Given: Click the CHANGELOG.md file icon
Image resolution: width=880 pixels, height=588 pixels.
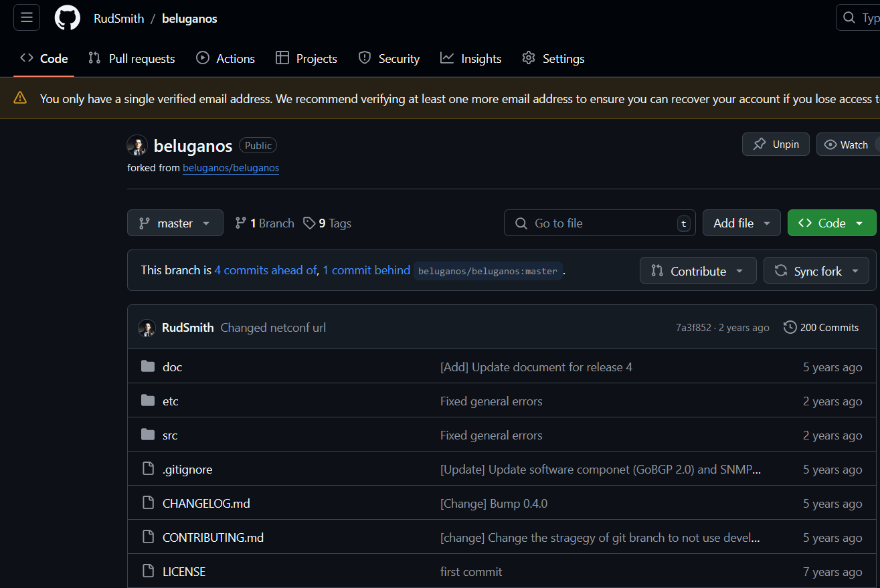Looking at the screenshot, I should click(148, 503).
